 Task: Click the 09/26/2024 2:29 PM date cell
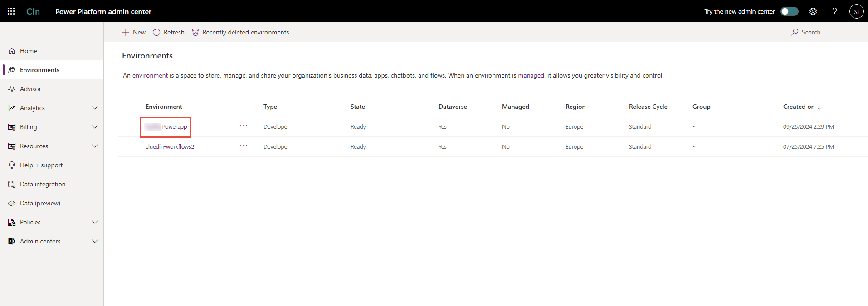(x=809, y=127)
